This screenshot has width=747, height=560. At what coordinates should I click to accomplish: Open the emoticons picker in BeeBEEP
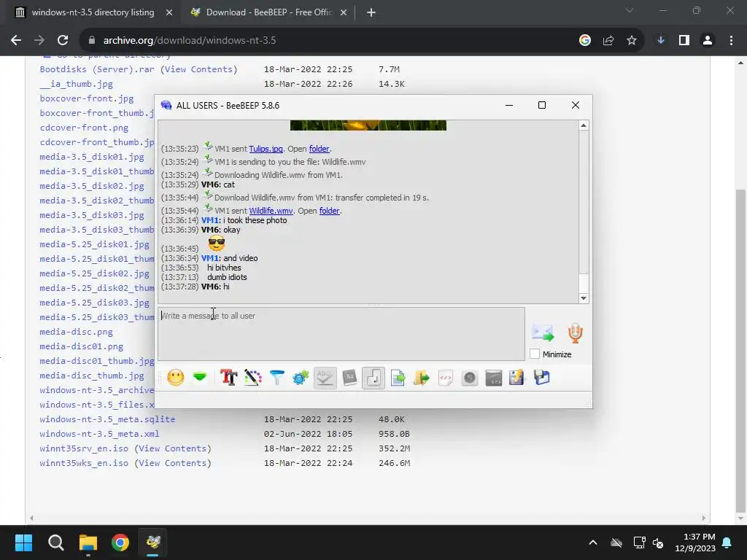click(x=175, y=378)
